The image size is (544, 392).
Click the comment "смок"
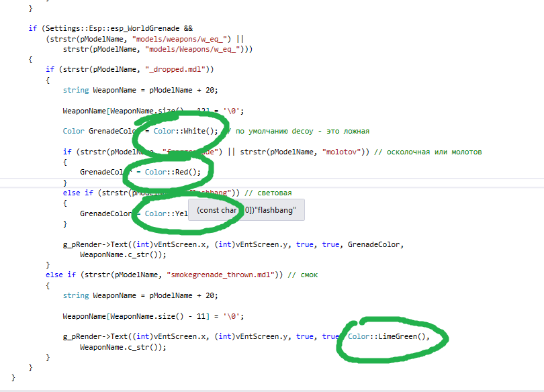pyautogui.click(x=302, y=275)
